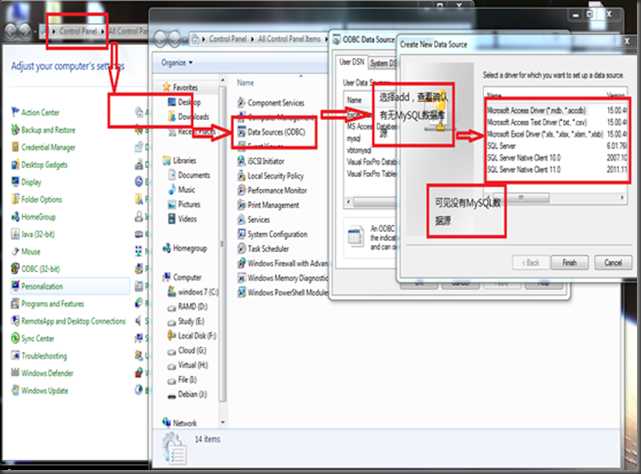Open Folder Options icon

click(16, 199)
